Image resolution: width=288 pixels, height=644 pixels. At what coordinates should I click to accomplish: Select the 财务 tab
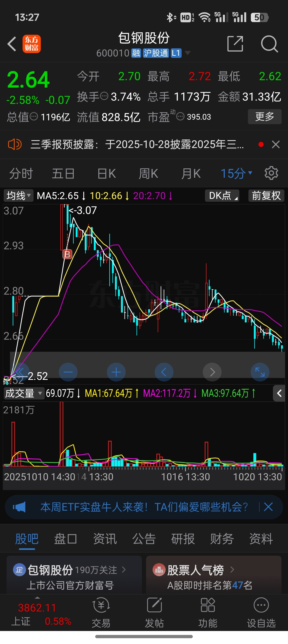tap(222, 539)
